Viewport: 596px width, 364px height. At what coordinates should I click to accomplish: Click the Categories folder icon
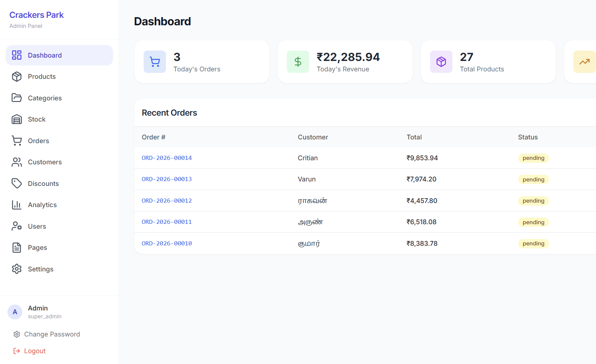pyautogui.click(x=17, y=98)
